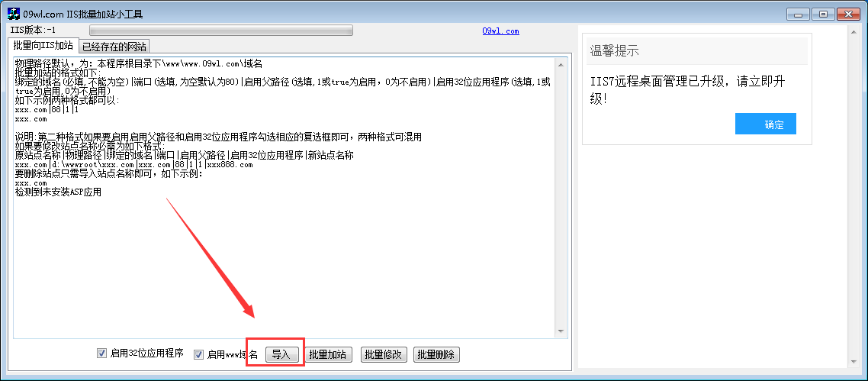868x381 pixels.
Task: Open the 09wl.com hyperlink
Action: [x=500, y=31]
